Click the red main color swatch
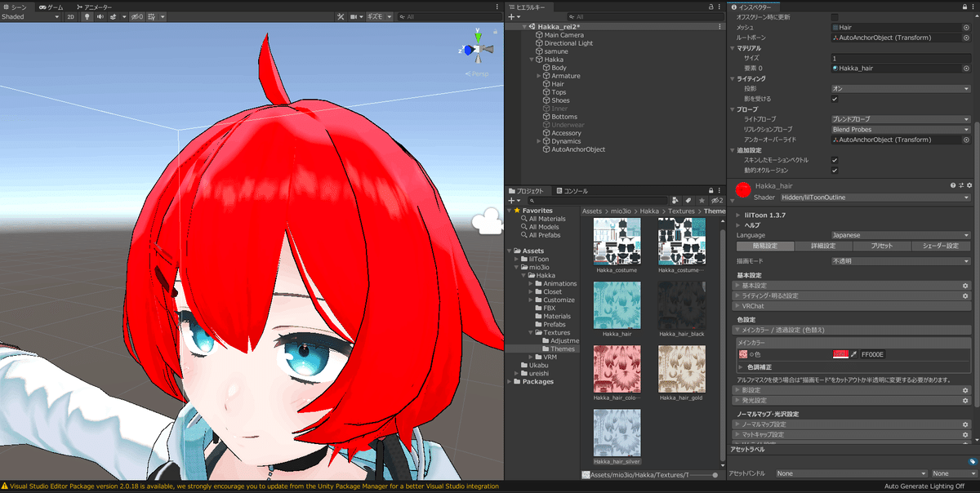The image size is (980, 493). pyautogui.click(x=840, y=354)
